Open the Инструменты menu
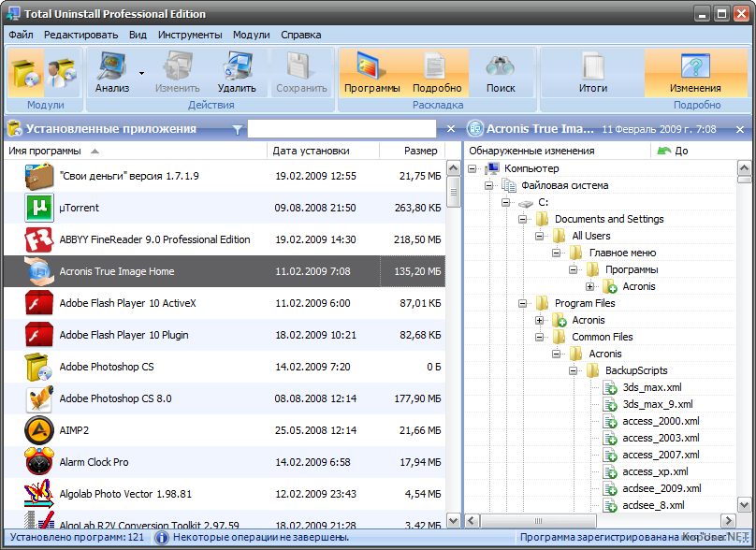Screen dimensions: 756x550 point(190,35)
